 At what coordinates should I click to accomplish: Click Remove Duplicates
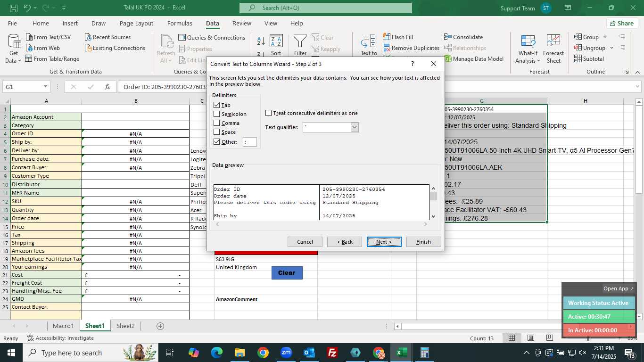[x=411, y=48]
